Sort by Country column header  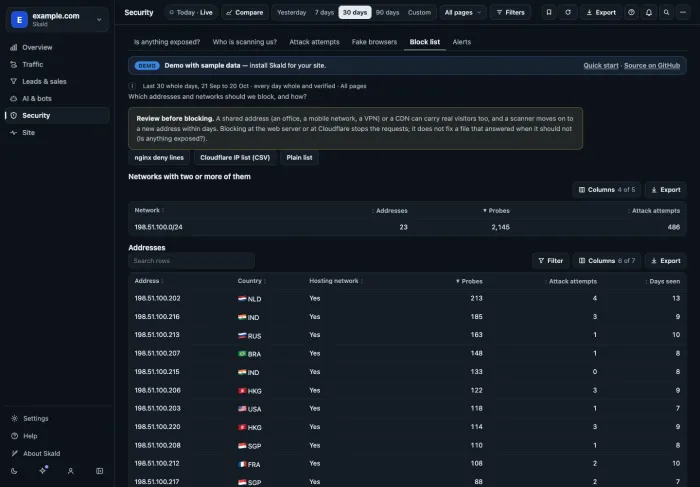pos(252,281)
